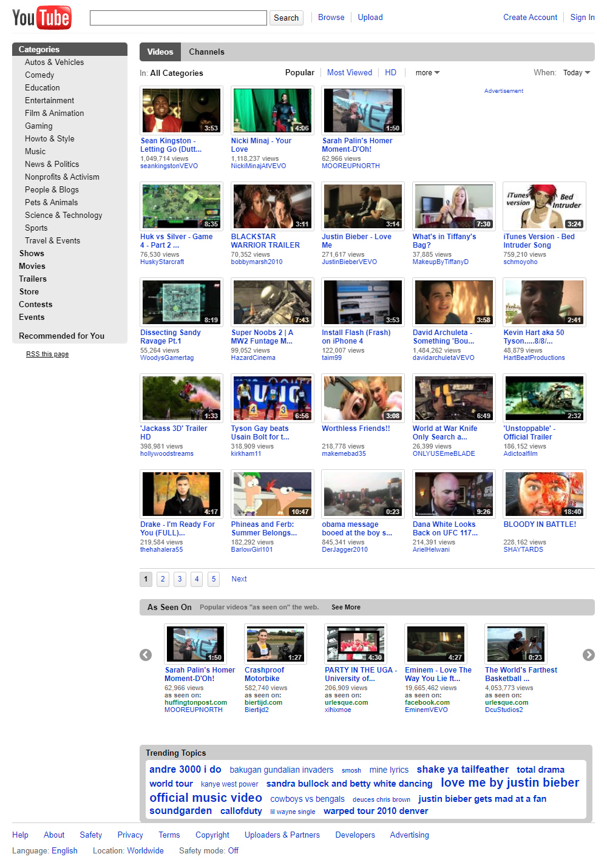Open the Developers footer link
Viewport: 607px width, 868px height.
tap(355, 835)
